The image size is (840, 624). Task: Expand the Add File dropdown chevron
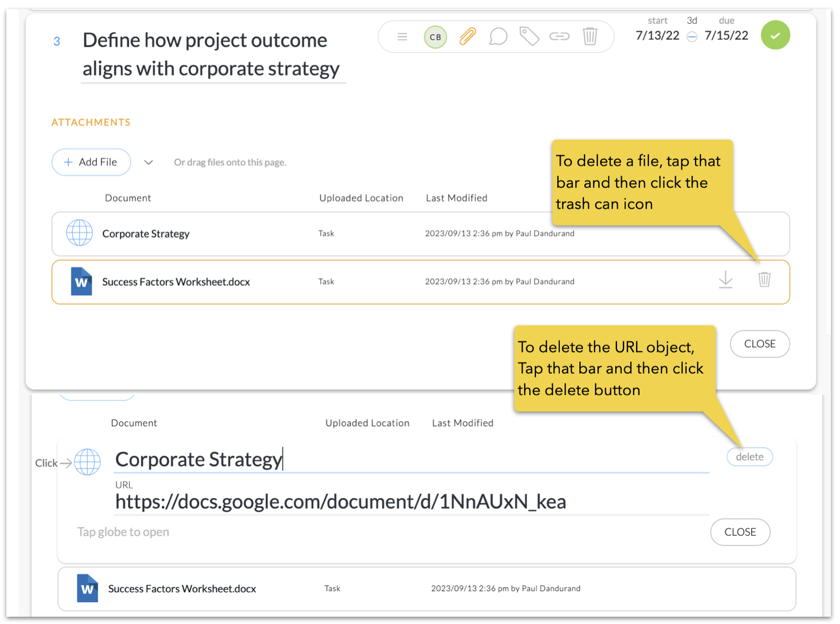pos(148,162)
